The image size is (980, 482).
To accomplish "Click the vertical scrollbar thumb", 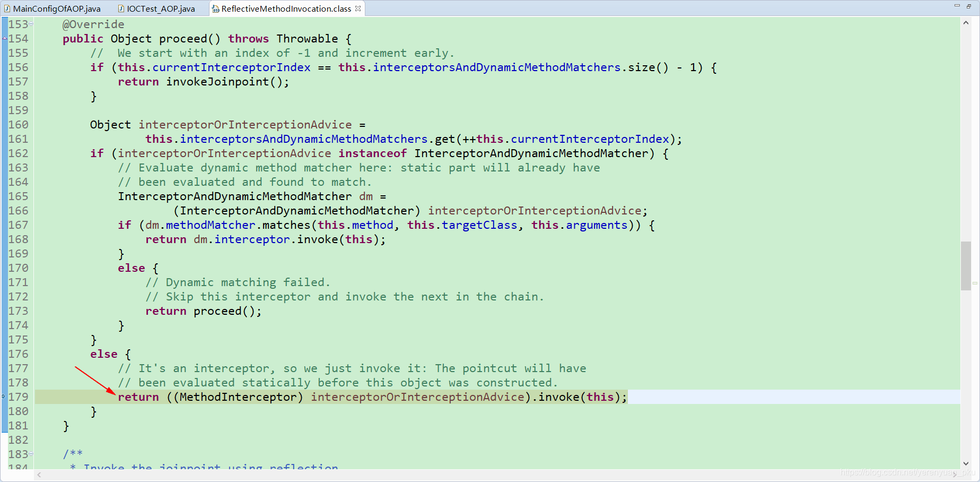I will pos(966,266).
